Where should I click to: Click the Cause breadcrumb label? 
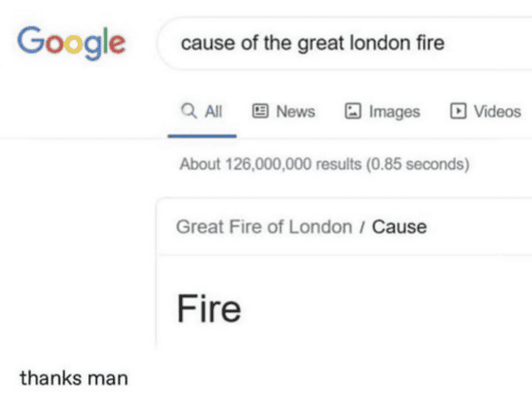[x=399, y=226]
